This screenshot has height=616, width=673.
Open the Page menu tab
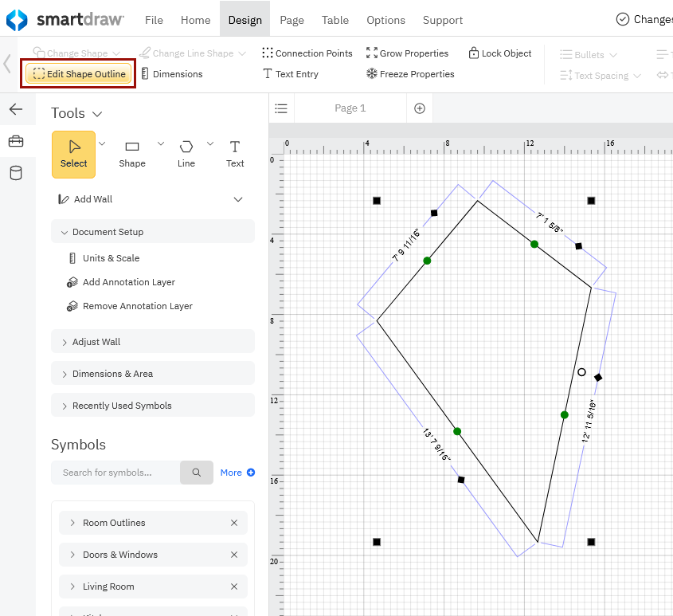pyautogui.click(x=292, y=20)
